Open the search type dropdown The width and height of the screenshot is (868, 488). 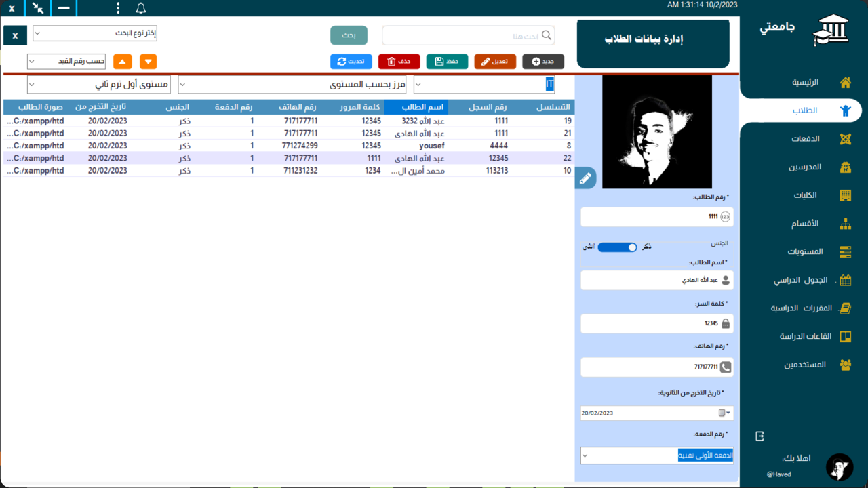[95, 33]
